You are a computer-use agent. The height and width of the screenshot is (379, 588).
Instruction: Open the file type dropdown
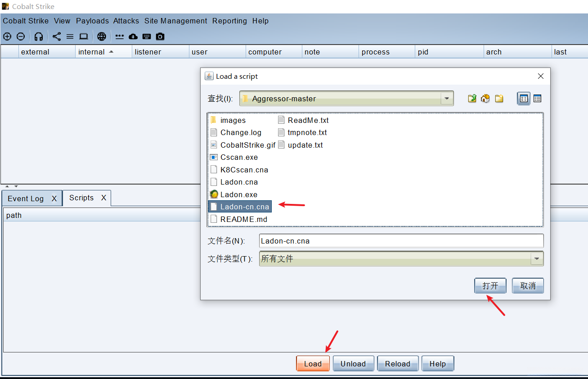point(536,259)
